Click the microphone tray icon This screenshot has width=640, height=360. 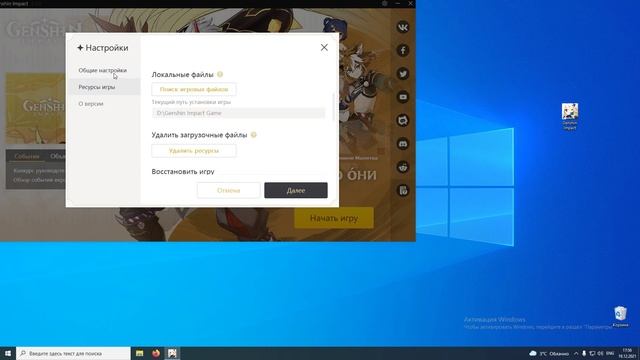(x=584, y=353)
